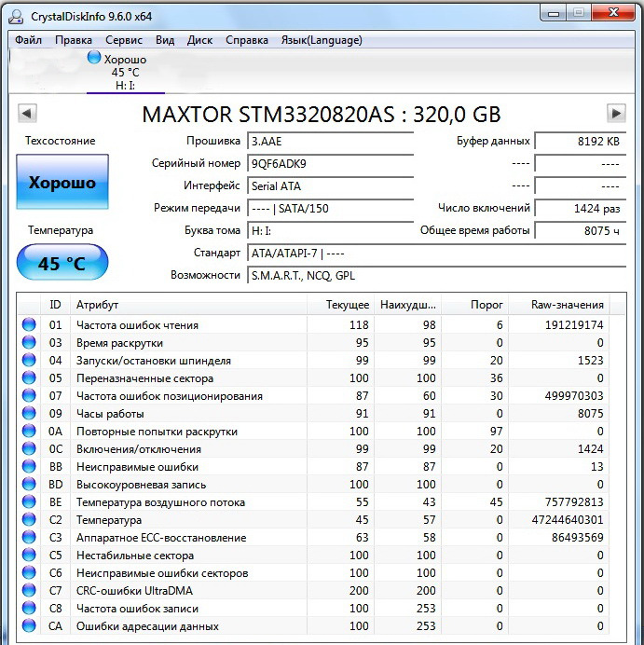Select the H: I: disk tab

[125, 85]
